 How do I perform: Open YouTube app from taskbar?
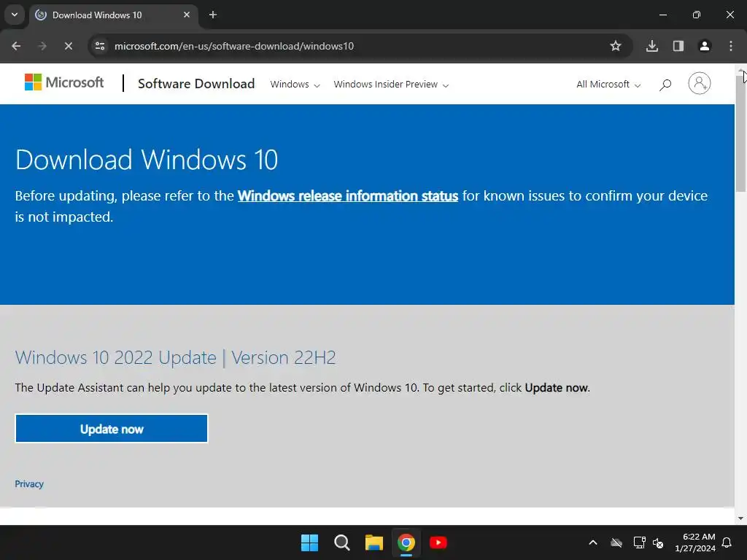(x=438, y=542)
